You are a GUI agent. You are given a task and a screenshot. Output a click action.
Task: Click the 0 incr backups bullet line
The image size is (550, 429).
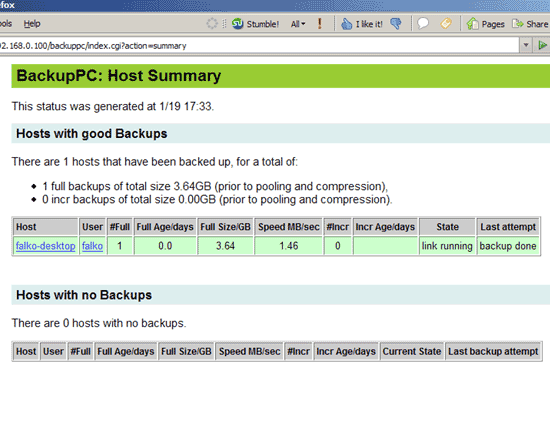[x=217, y=200]
